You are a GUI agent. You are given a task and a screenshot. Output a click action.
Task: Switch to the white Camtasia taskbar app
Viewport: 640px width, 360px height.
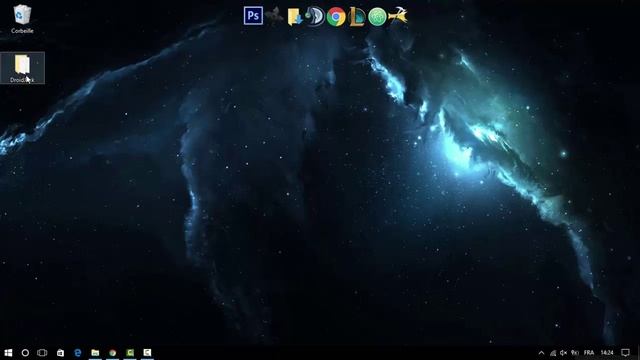(147, 353)
